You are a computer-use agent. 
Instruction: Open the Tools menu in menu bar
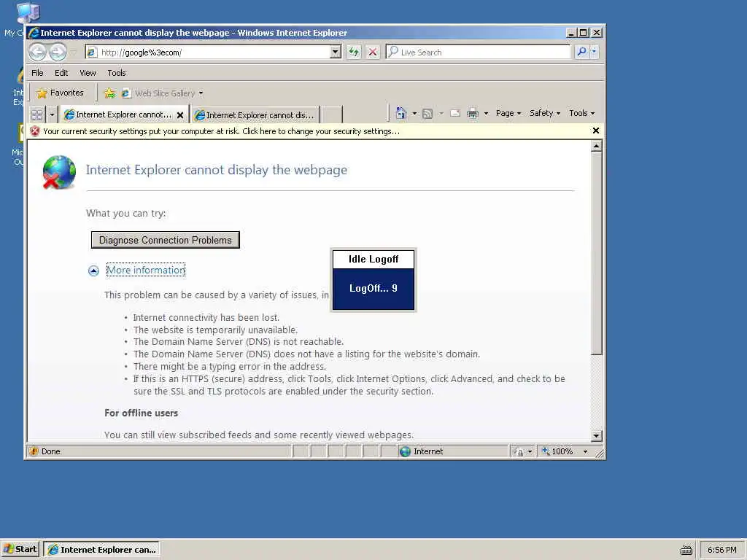[x=116, y=73]
